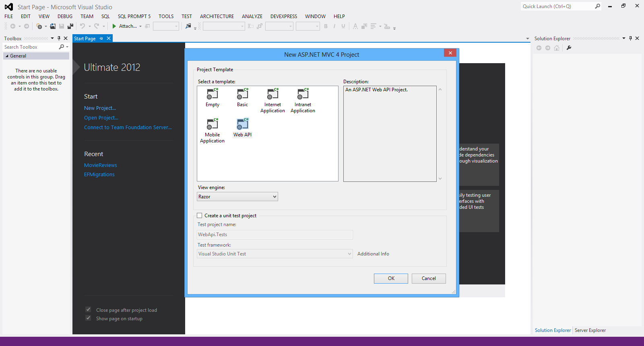Select the Web API template
The height and width of the screenshot is (346, 644).
(242, 128)
